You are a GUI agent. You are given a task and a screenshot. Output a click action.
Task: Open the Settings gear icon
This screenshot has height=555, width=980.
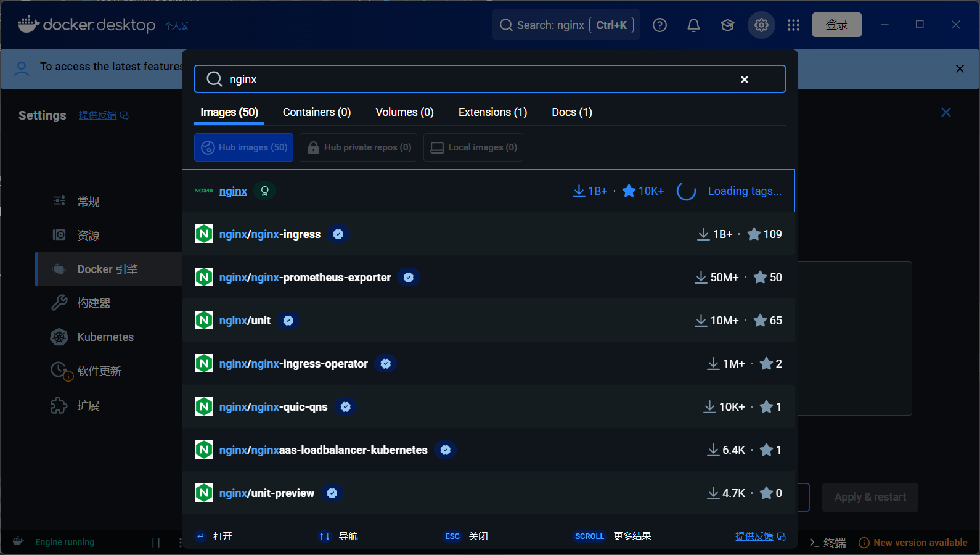click(x=761, y=25)
